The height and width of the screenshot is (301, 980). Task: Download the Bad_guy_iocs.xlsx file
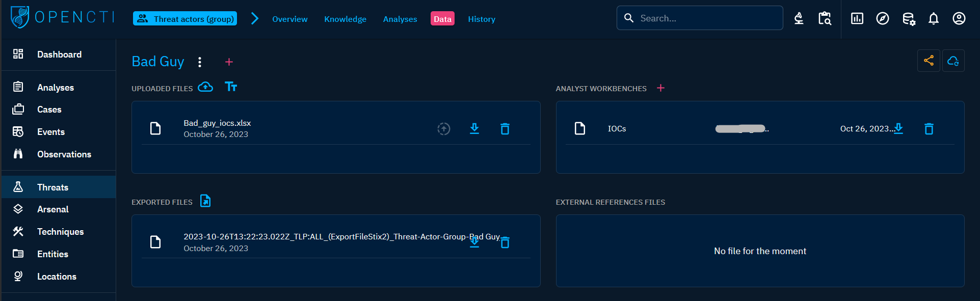pos(474,129)
